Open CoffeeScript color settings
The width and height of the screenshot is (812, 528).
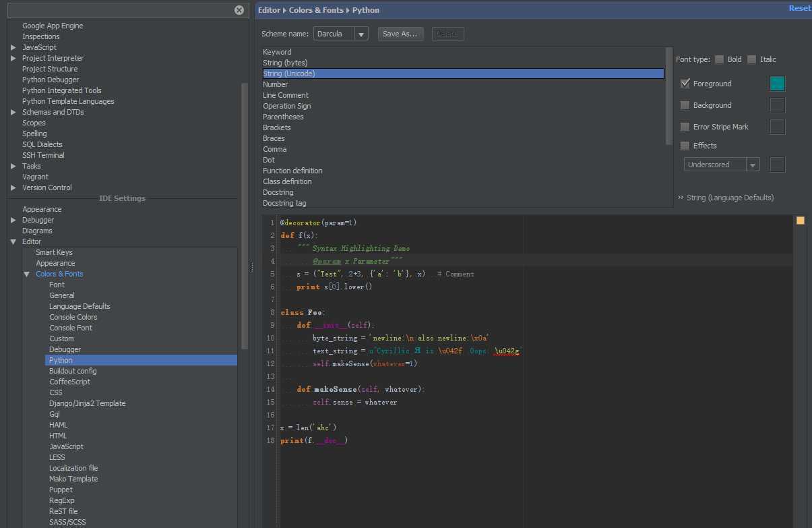[x=69, y=382]
